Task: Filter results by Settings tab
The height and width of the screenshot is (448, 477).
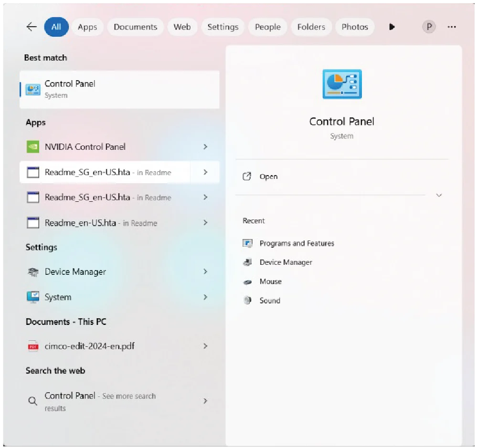Action: (223, 27)
